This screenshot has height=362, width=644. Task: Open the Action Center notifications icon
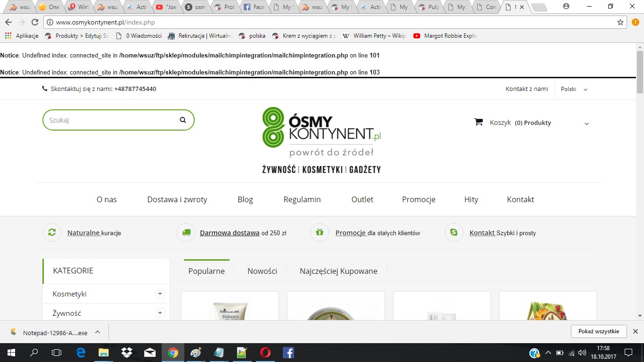628,353
